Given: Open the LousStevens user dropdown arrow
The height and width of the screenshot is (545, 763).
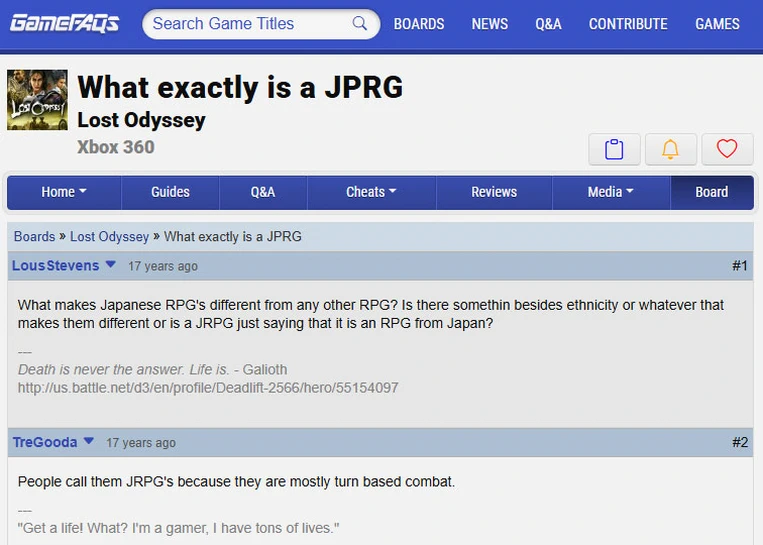Looking at the screenshot, I should point(111,265).
